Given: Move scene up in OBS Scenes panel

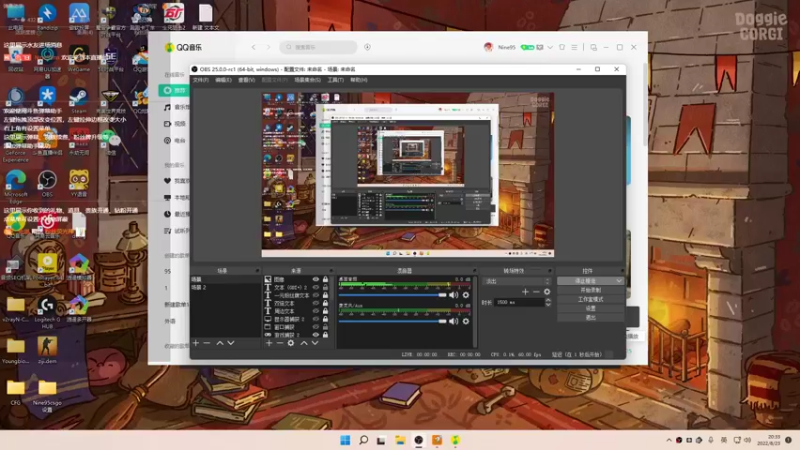Looking at the screenshot, I should point(220,343).
